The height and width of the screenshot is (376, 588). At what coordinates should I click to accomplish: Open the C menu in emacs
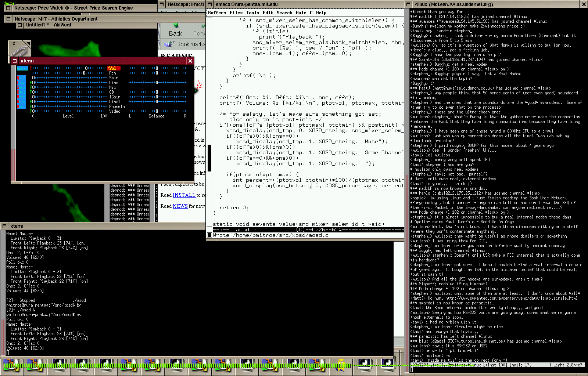coord(311,13)
